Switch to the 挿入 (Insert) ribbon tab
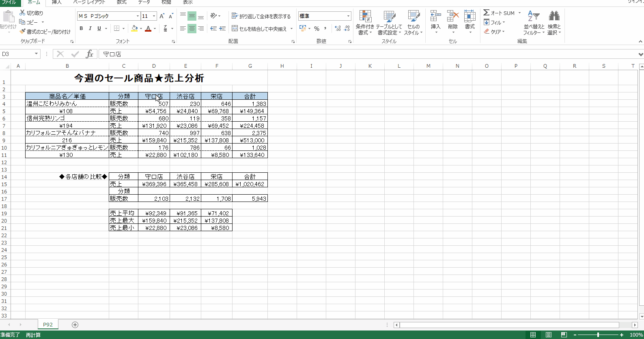Screen dimensions: 644x339 tap(57, 2)
